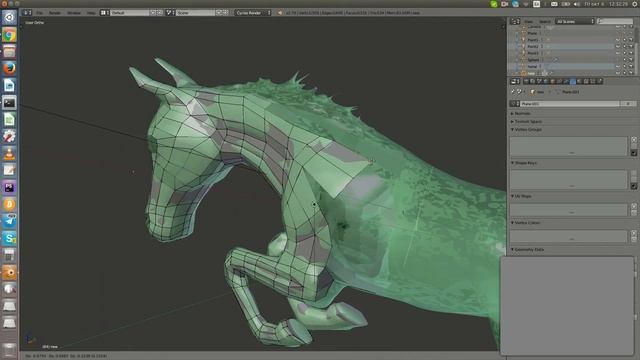Select the Modifiers properties tab icon
Image resolution: width=640 pixels, height=360 pixels.
click(x=566, y=81)
